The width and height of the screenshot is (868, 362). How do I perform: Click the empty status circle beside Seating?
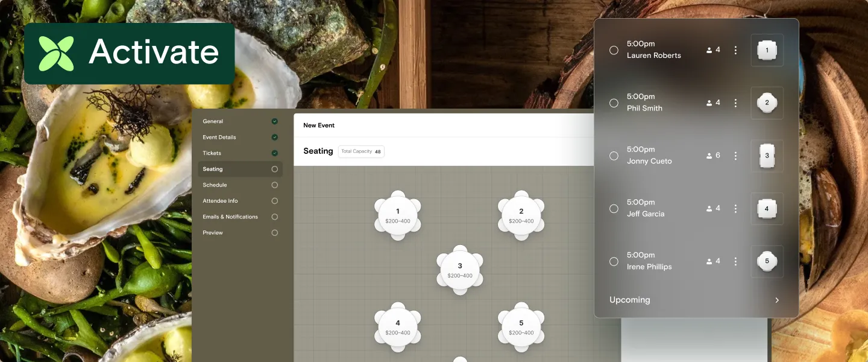(x=275, y=170)
